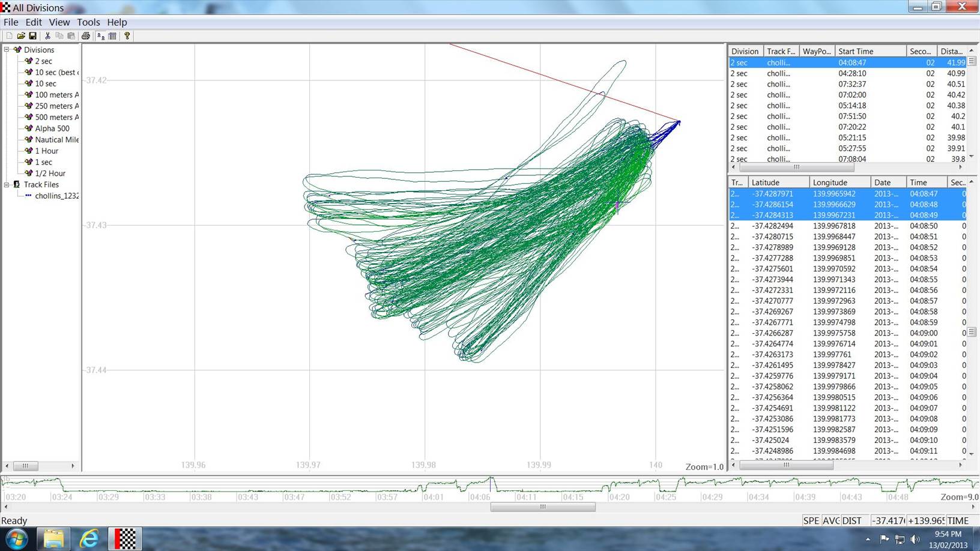Click the Latitude column header

point(778,182)
